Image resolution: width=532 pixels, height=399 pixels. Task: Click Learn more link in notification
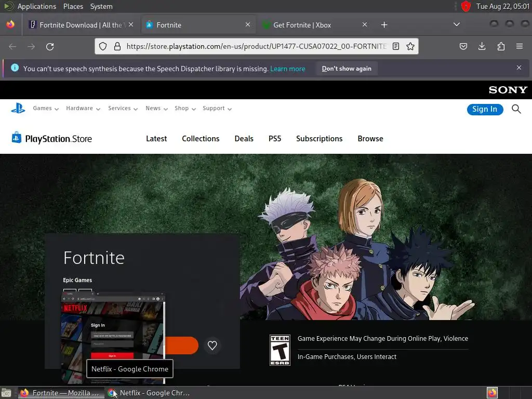coord(288,69)
